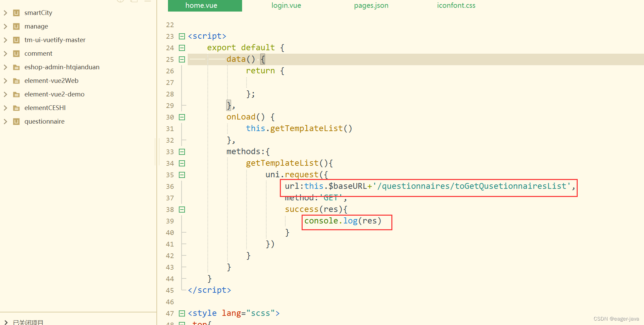
Task: Click the element-vue2Web folder icon
Action: tap(16, 81)
